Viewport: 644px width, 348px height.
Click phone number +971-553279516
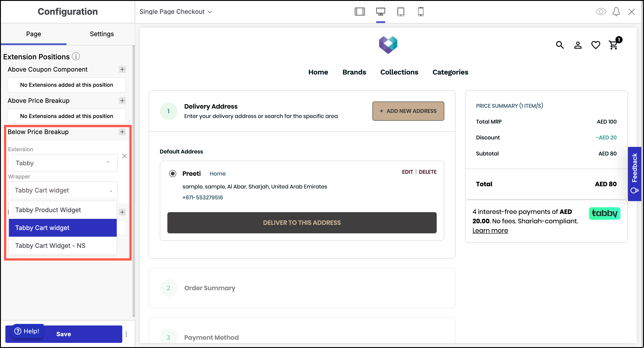coord(202,197)
